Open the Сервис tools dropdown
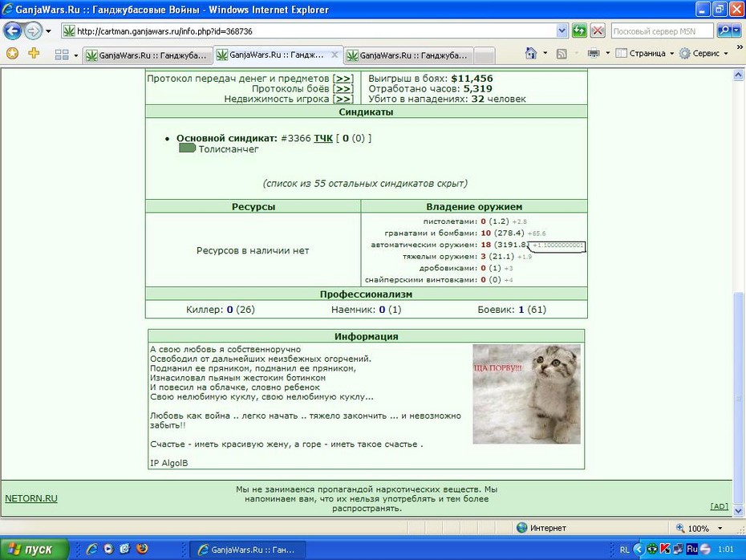 pos(703,53)
